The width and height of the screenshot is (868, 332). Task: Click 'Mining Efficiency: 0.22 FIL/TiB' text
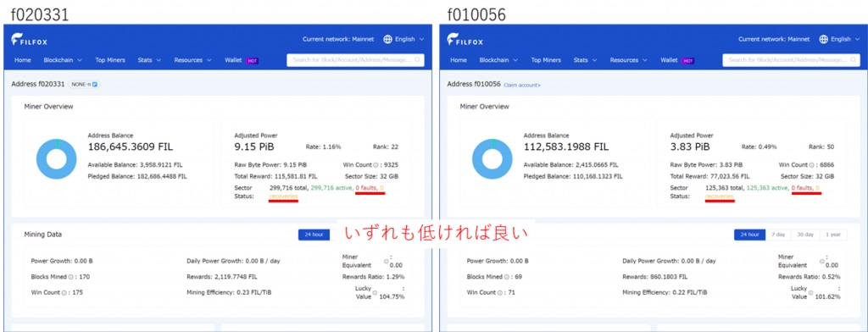664,293
